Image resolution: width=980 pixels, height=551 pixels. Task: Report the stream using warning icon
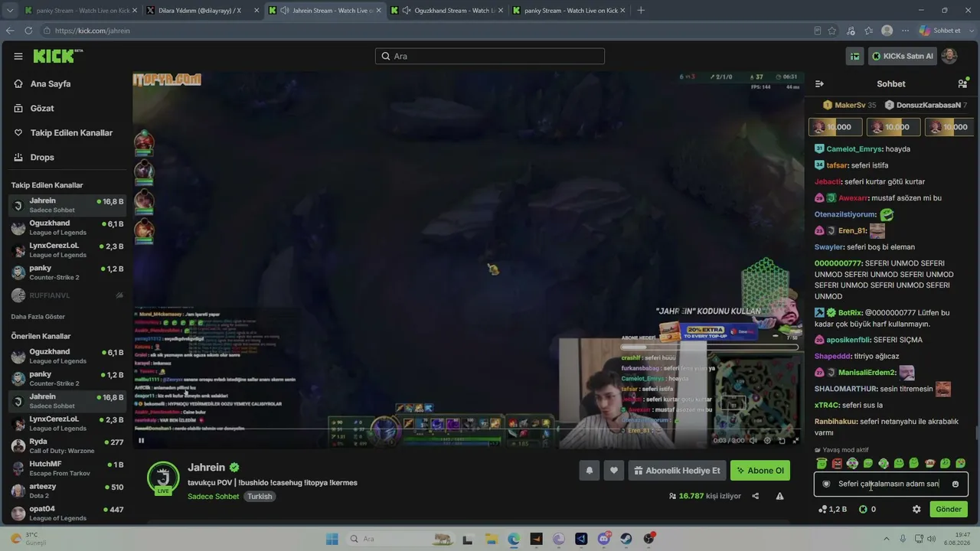(x=779, y=496)
